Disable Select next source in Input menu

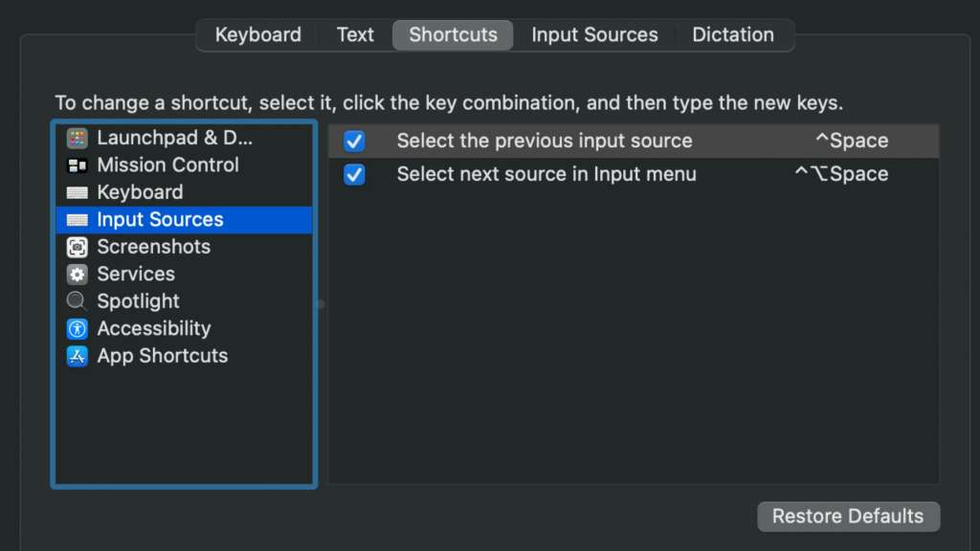(354, 175)
